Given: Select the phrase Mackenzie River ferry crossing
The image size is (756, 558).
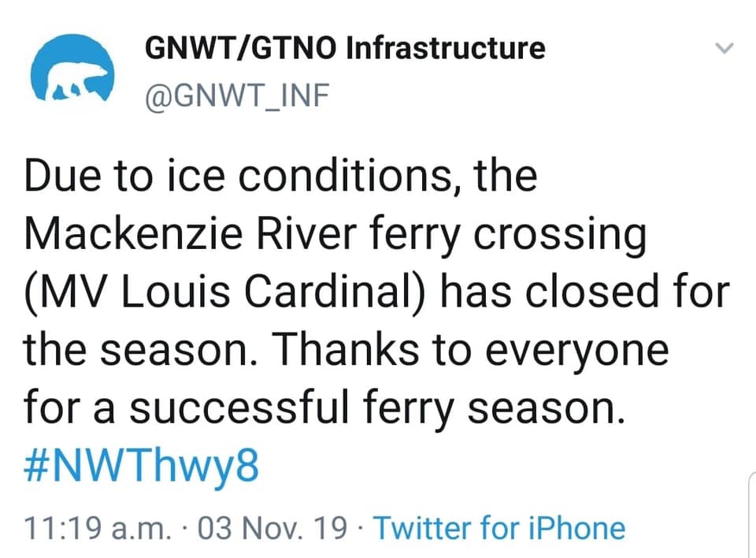Looking at the screenshot, I should [x=334, y=232].
